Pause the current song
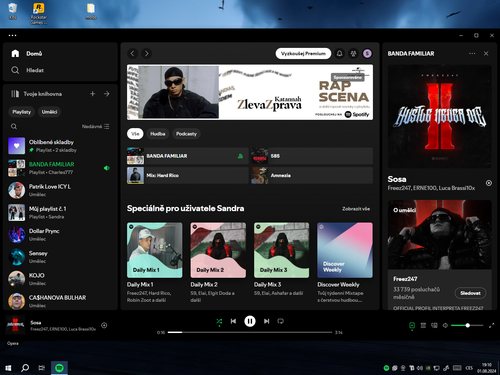Screen dimensions: 500x375 [250, 321]
